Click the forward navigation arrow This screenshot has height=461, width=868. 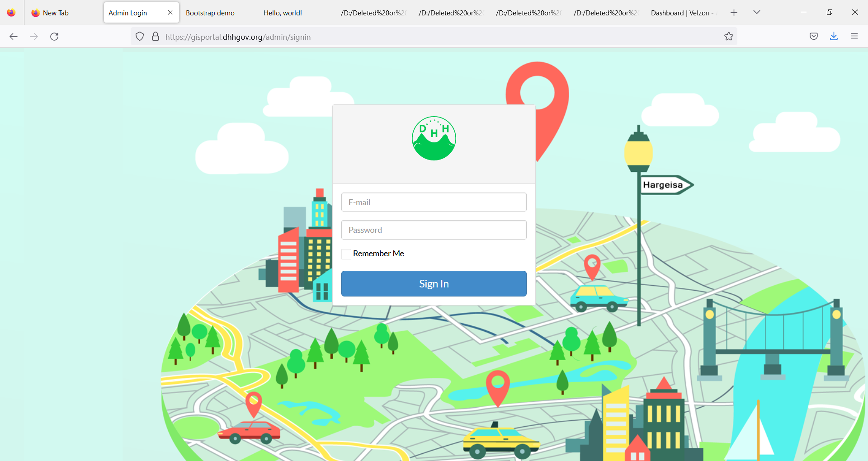point(34,37)
